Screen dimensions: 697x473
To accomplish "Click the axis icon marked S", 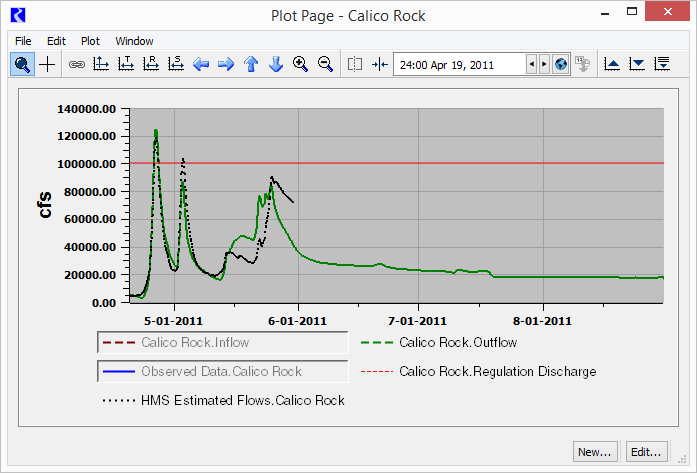I will pyautogui.click(x=176, y=64).
